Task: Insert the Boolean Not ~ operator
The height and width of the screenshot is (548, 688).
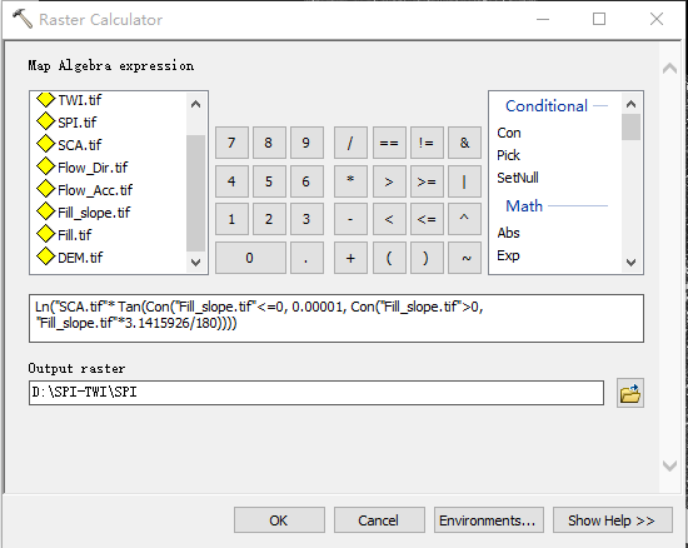Action: [x=465, y=258]
